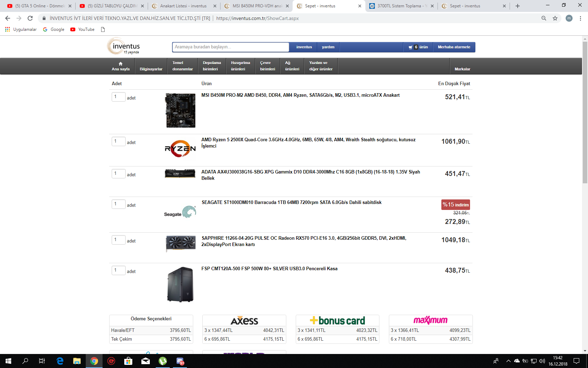Click the search field Aramaya buradan başlayın
The image size is (588, 368).
(230, 47)
